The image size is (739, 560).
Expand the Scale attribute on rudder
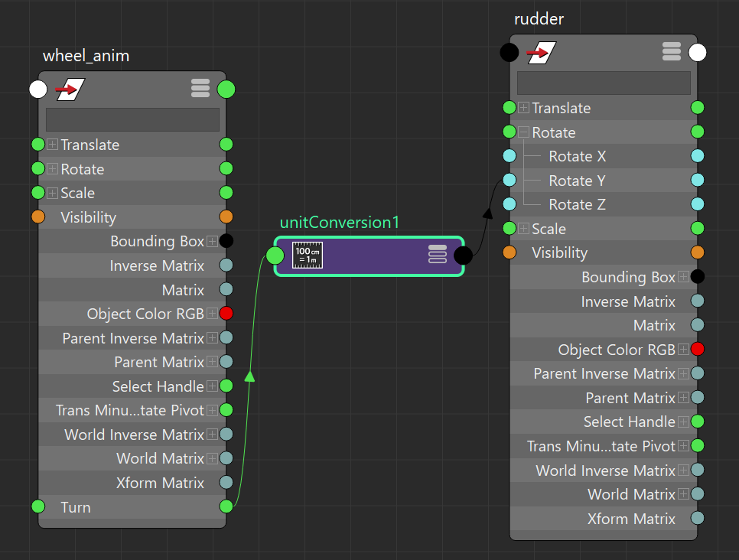tap(523, 229)
